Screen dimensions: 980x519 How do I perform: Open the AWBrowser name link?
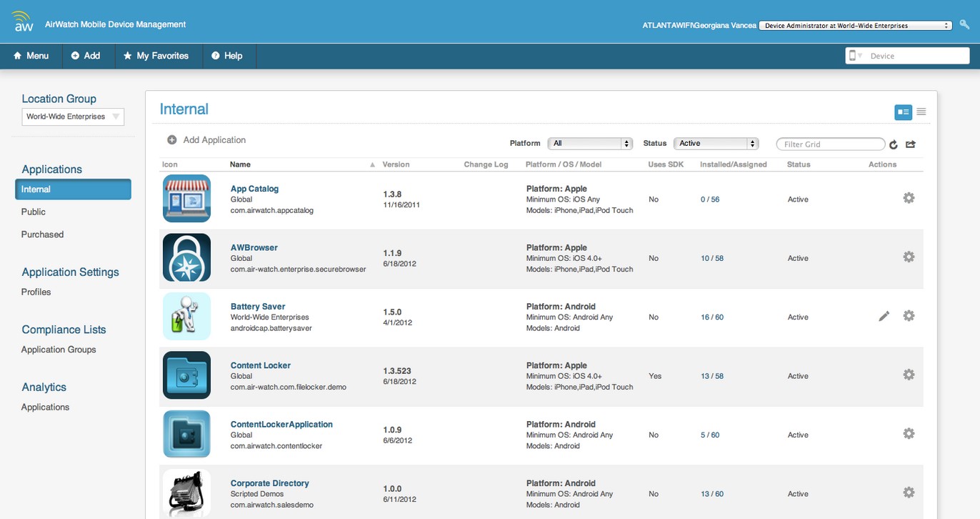pyautogui.click(x=254, y=247)
